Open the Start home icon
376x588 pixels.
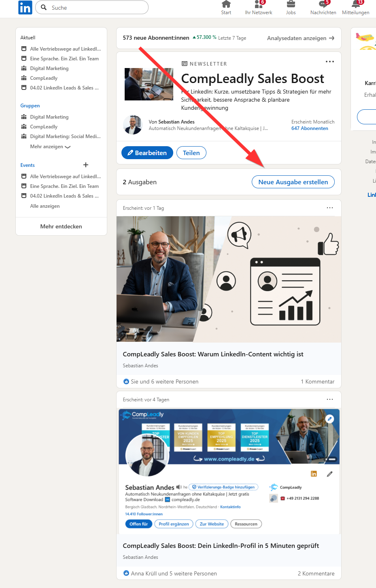point(226,5)
